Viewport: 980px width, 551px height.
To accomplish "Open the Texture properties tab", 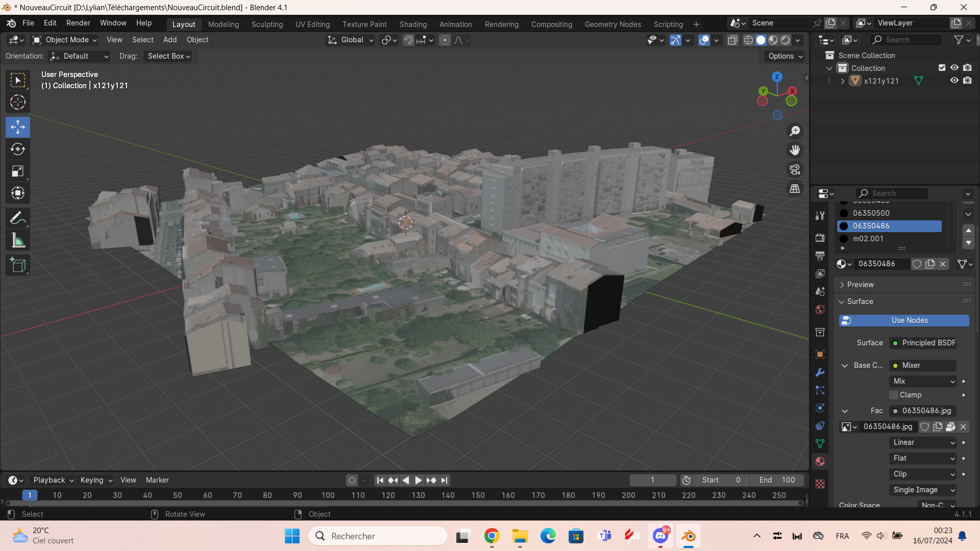I will 820,484.
